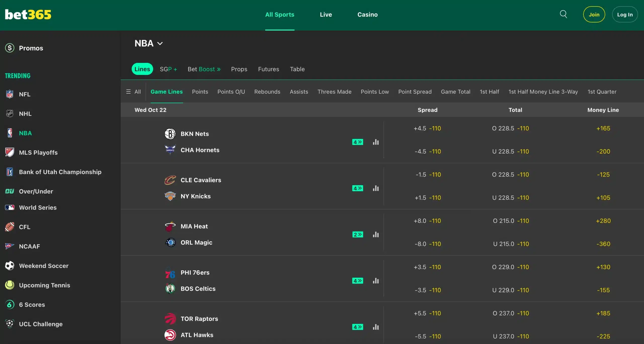644x344 pixels.
Task: Click the bet365 logo
Action: (x=28, y=14)
